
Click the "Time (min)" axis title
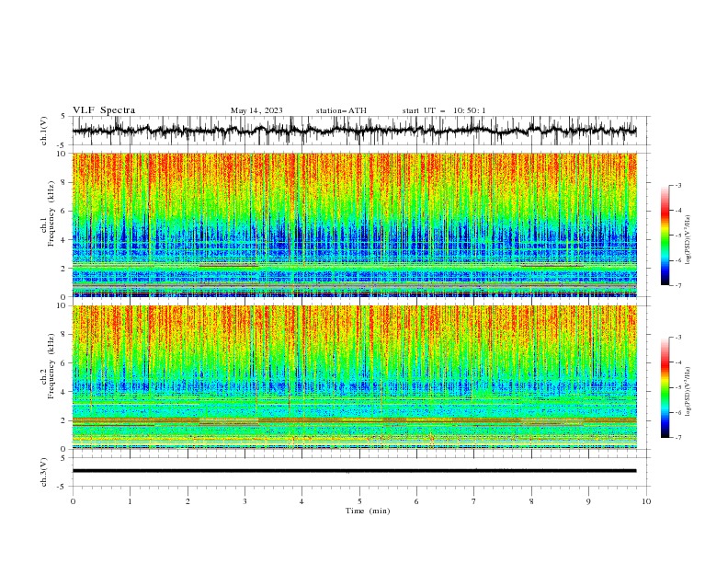tap(368, 511)
